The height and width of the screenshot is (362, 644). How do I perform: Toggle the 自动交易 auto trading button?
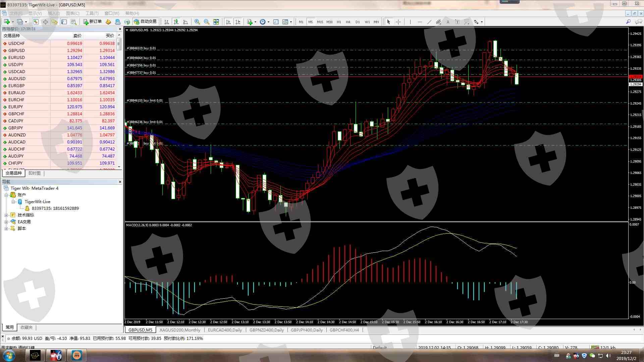145,21
